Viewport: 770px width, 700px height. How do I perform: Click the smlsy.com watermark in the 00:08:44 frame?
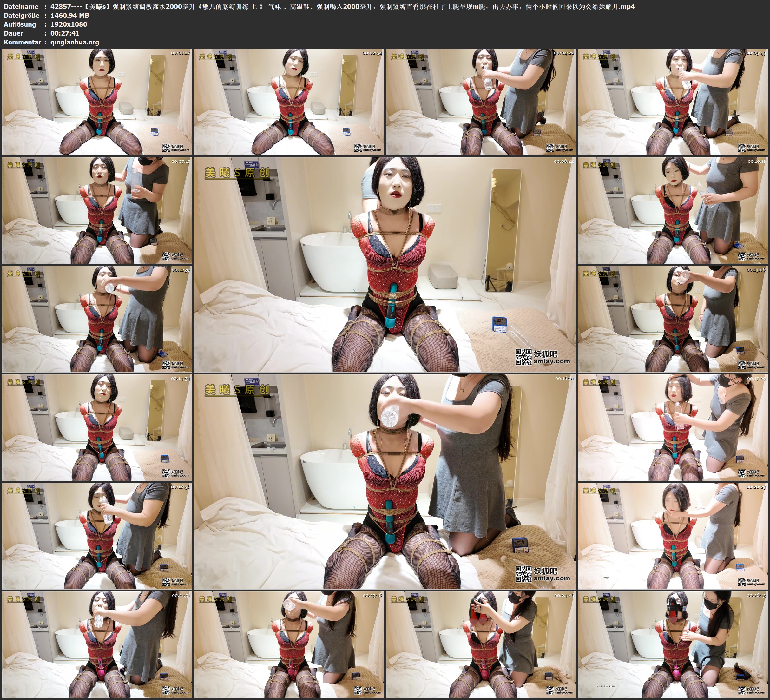tap(552, 361)
